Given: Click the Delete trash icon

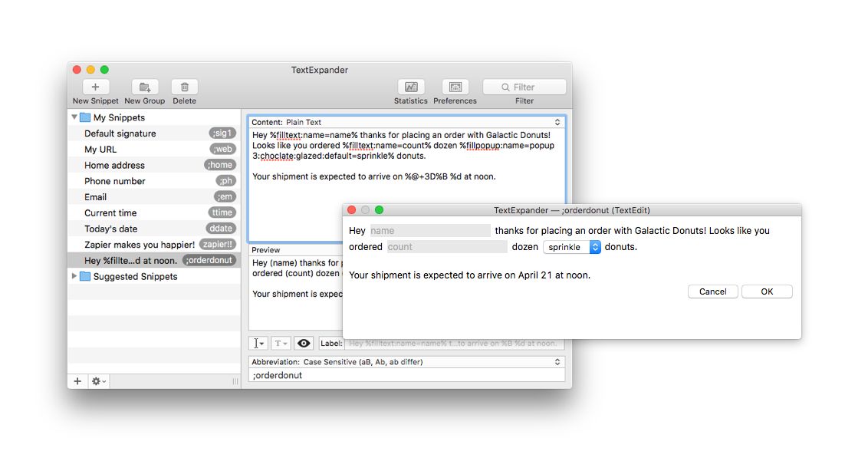Looking at the screenshot, I should 184,87.
